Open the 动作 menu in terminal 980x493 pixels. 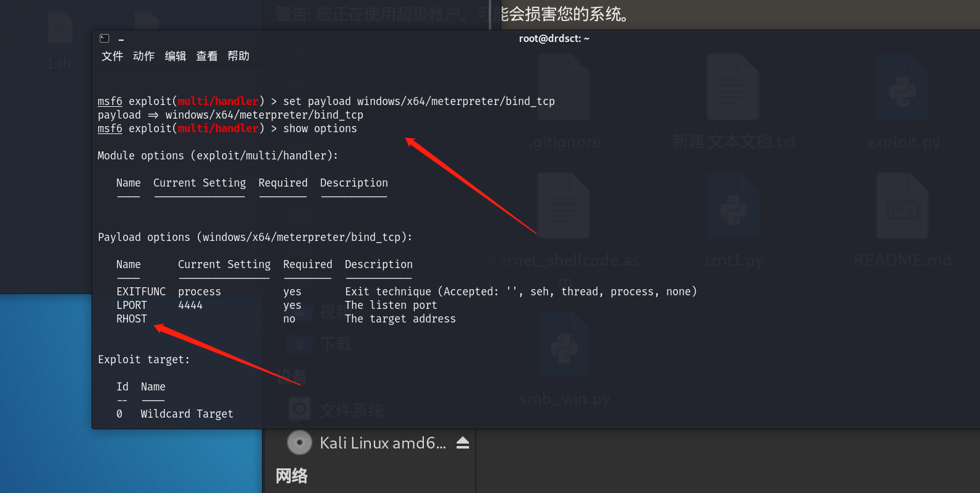click(144, 56)
